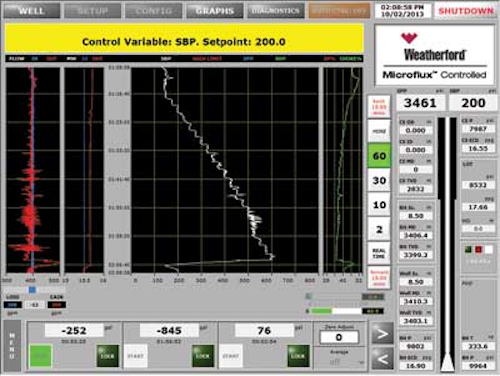Click the LOCK icon under -845 reading

click(x=203, y=356)
